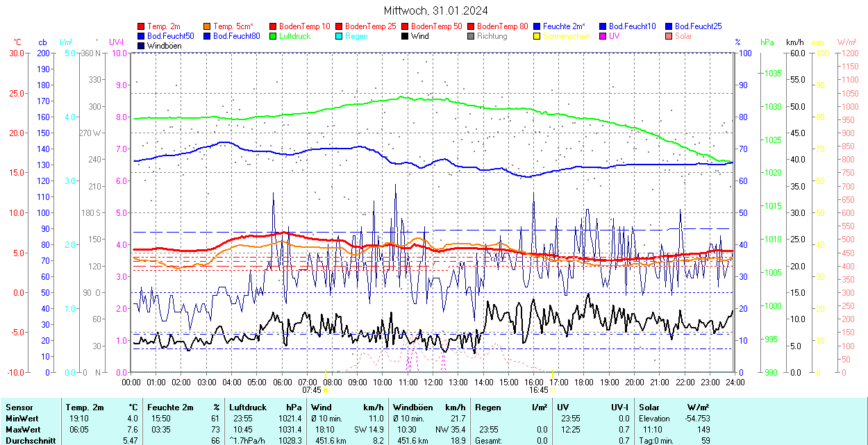This screenshot has height=445, width=868.
Task: Click the Mittwoch, 31.01.2024 chart title
Action: pos(435,10)
